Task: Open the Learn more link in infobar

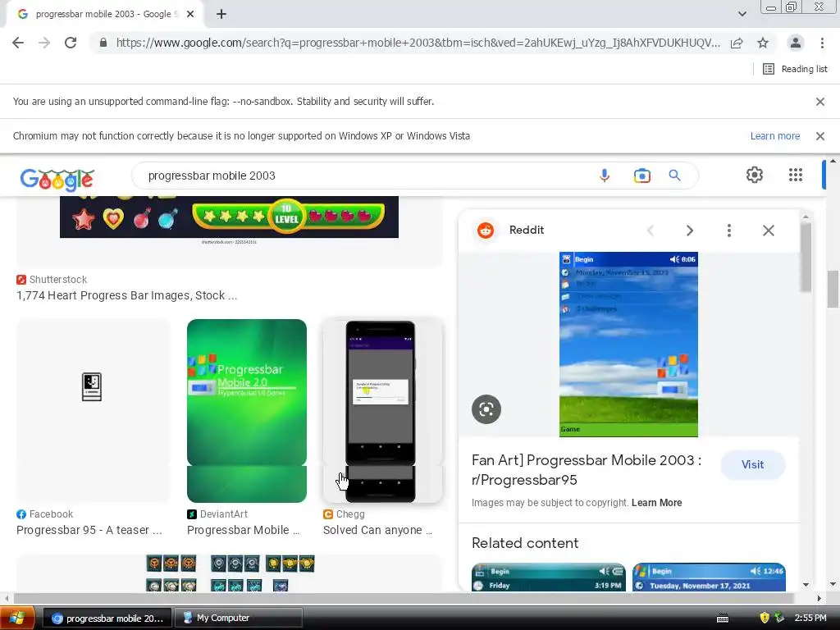Action: point(774,136)
